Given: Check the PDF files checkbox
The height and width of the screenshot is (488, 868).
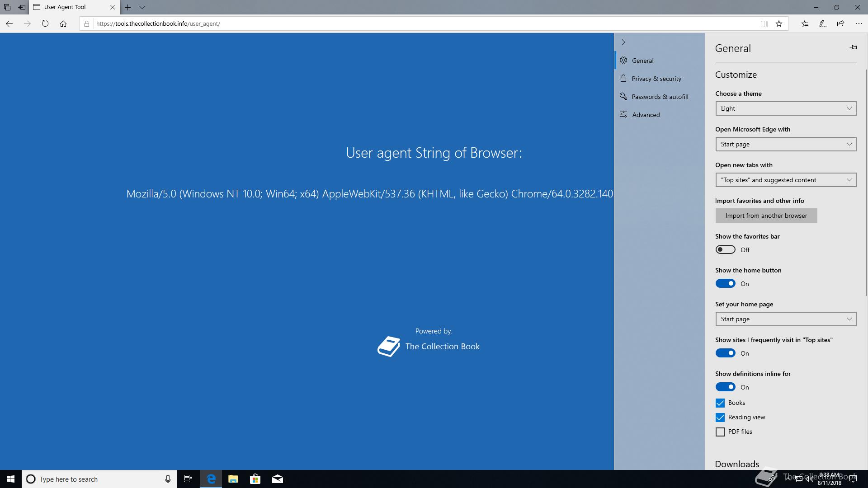Looking at the screenshot, I should [720, 432].
